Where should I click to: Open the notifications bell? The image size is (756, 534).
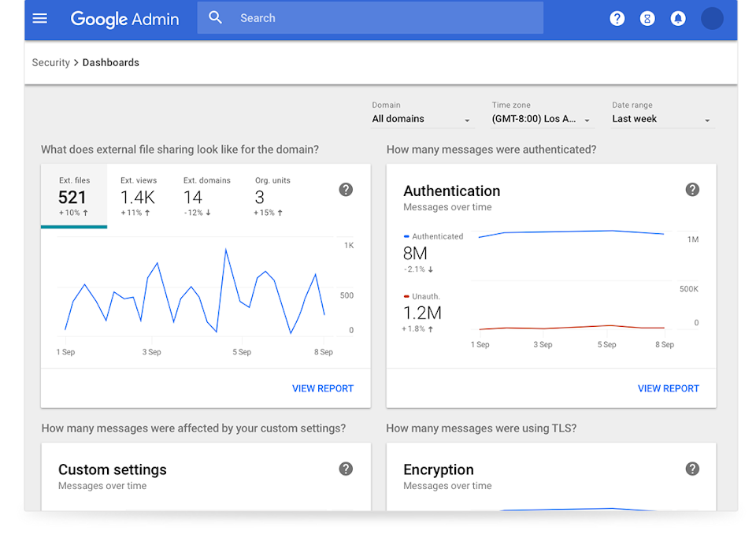[678, 18]
